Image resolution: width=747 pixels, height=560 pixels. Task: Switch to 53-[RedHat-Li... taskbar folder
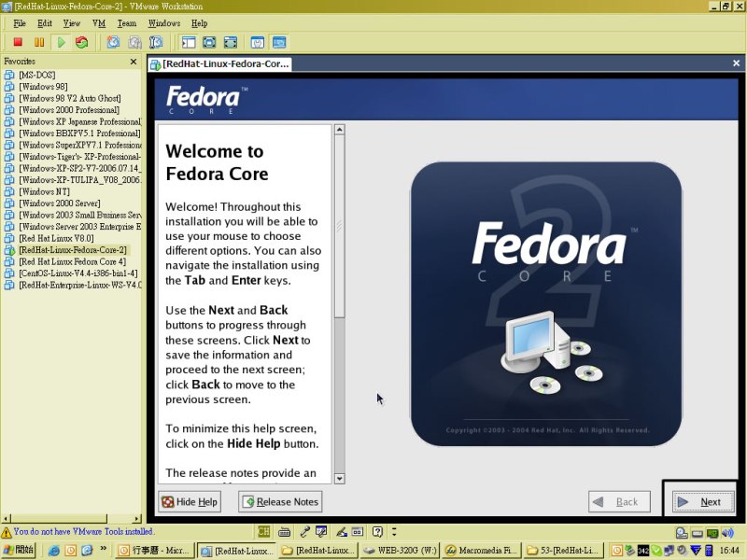564,551
